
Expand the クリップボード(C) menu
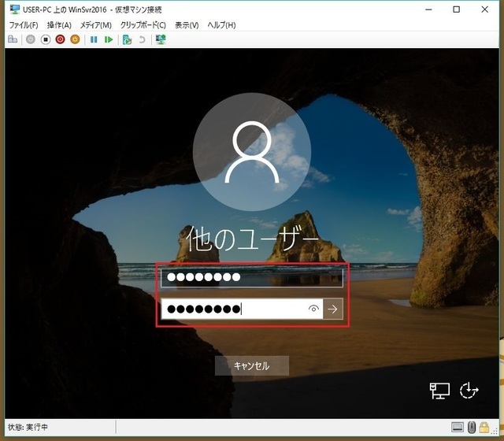pyautogui.click(x=143, y=25)
